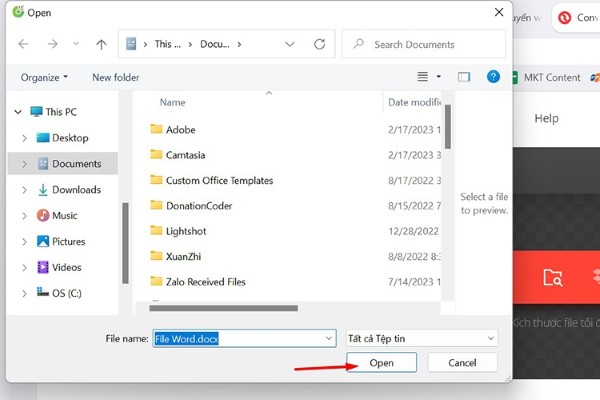Screen dimensions: 600x400
Task: Expand the Desktop tree node
Action: click(x=24, y=138)
